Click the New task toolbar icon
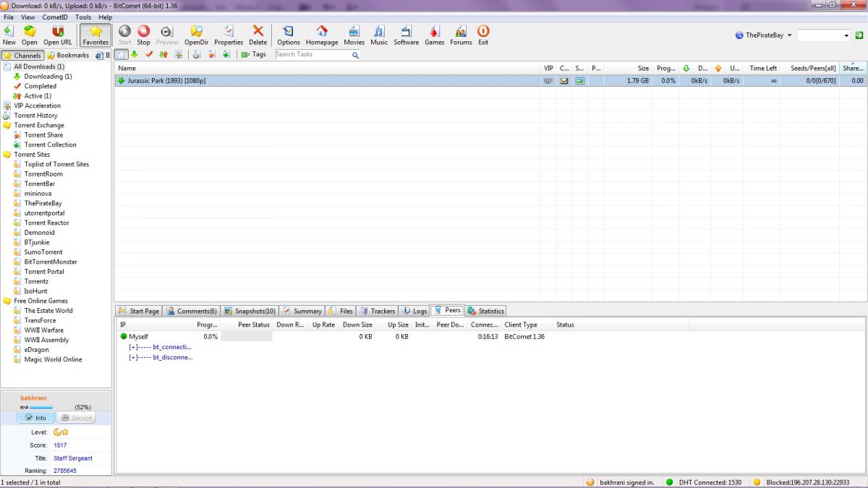The image size is (868, 488). click(x=9, y=35)
